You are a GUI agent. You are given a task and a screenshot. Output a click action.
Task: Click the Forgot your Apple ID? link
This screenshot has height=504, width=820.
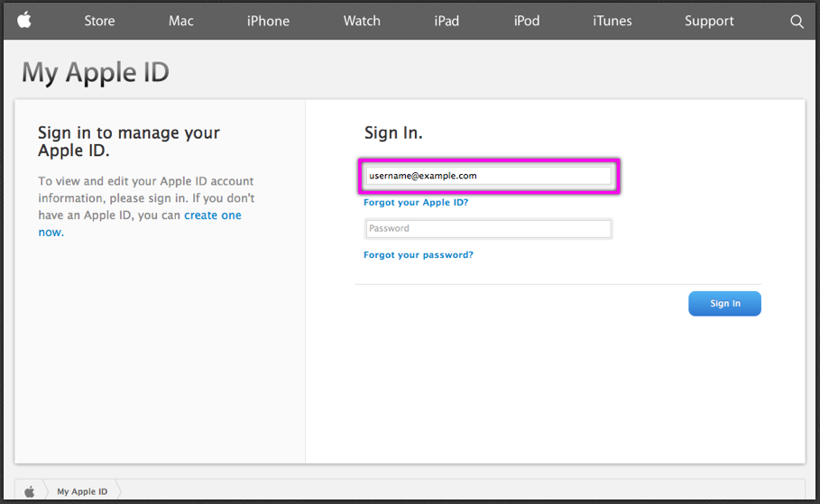[416, 202]
